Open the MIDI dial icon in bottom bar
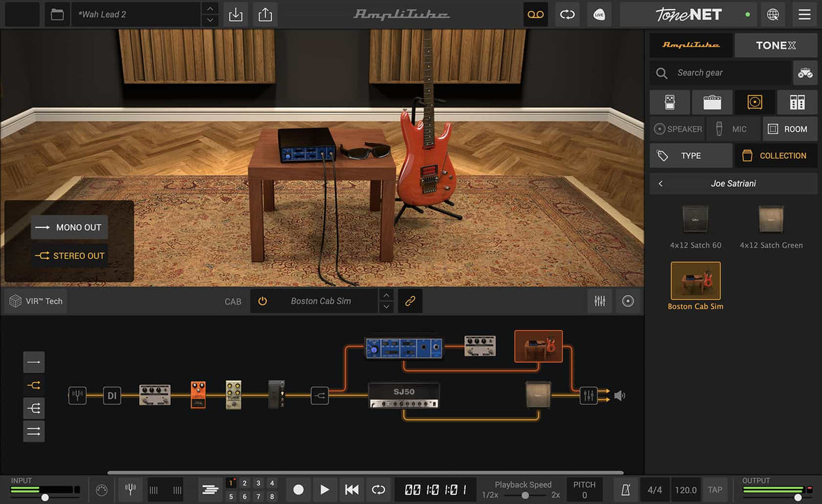Image resolution: width=822 pixels, height=504 pixels. coord(102,490)
